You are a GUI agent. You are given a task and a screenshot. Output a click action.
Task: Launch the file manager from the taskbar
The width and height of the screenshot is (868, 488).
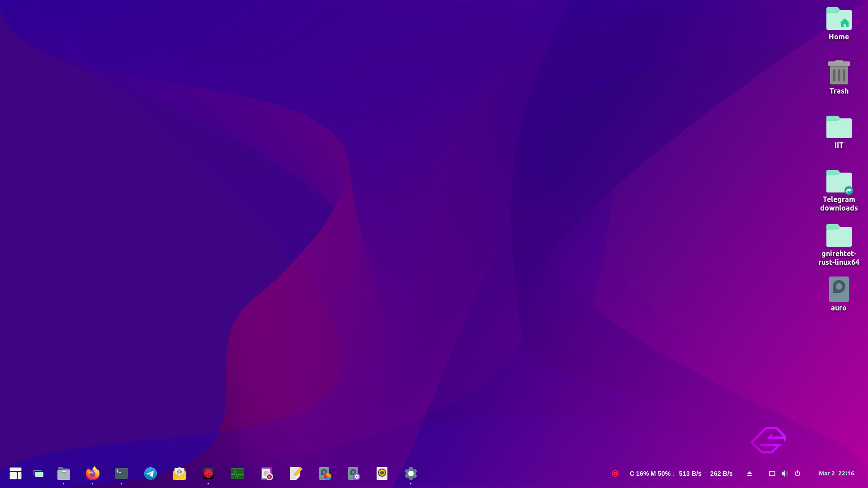(64, 474)
